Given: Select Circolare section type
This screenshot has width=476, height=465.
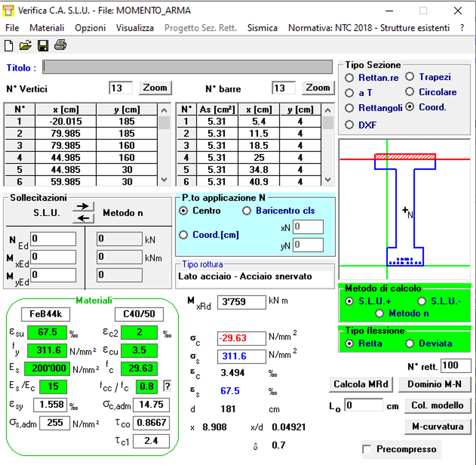Looking at the screenshot, I should click(410, 92).
